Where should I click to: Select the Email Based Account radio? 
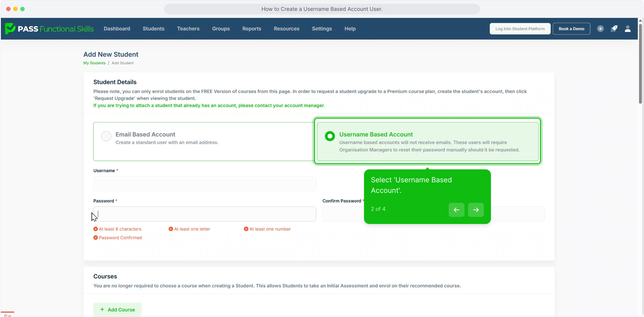pos(106,136)
